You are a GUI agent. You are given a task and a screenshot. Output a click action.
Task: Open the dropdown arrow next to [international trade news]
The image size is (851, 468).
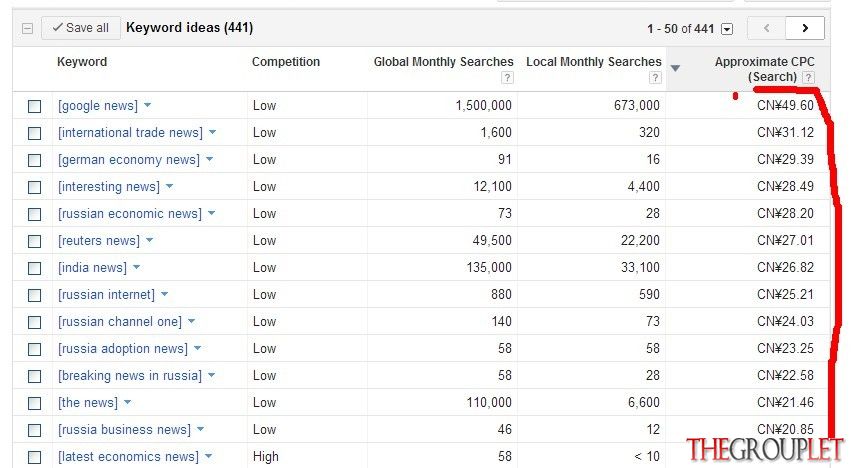point(212,132)
